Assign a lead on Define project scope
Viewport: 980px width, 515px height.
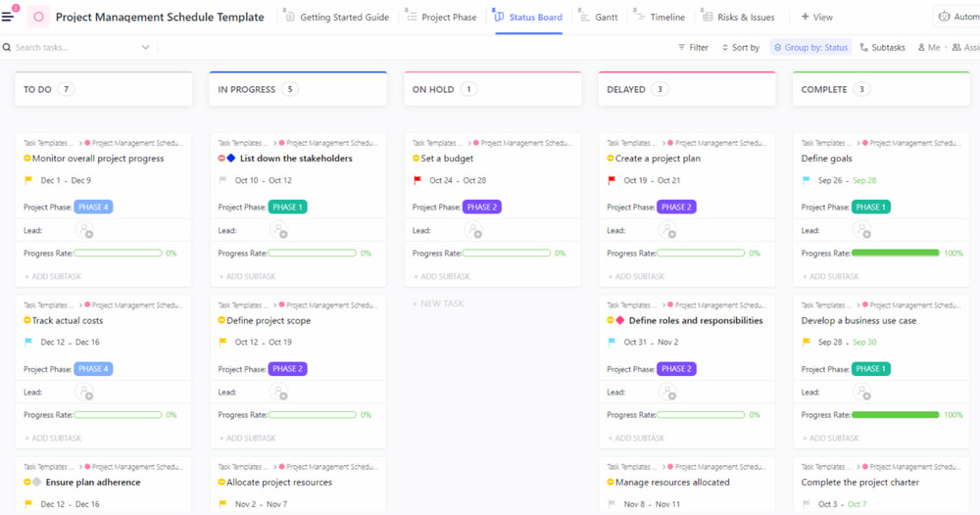pos(278,393)
